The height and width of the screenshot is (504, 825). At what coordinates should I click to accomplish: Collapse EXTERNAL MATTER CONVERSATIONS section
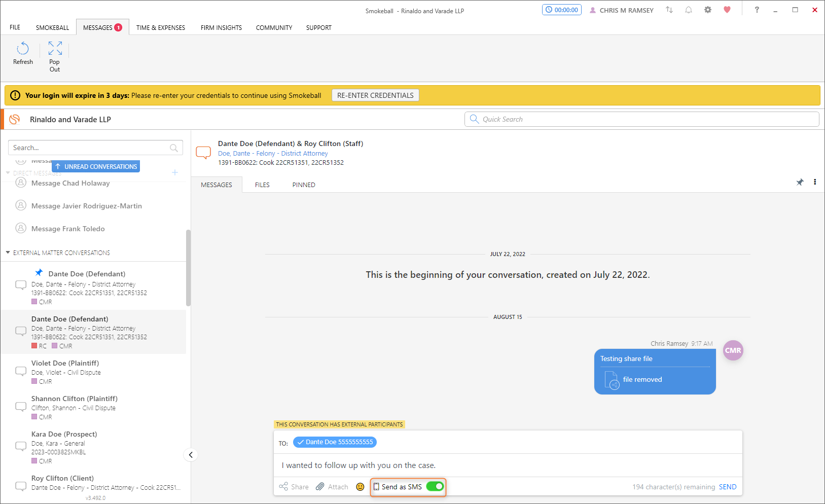point(8,253)
